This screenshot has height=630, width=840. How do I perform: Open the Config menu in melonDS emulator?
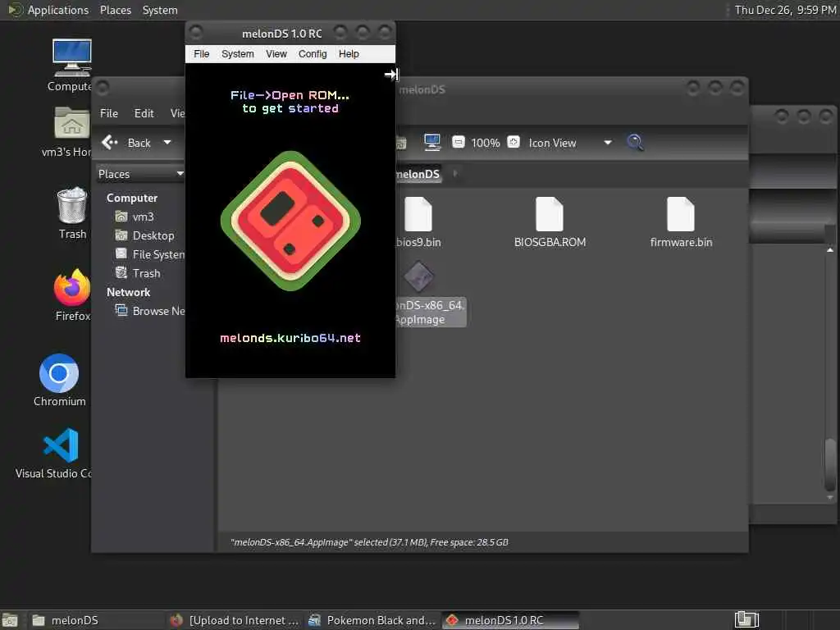click(313, 54)
